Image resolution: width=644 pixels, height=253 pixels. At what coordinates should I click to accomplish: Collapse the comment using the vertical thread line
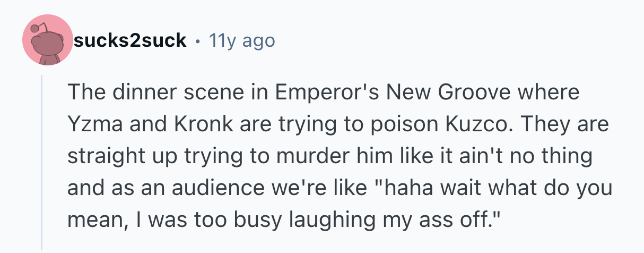[42, 159]
